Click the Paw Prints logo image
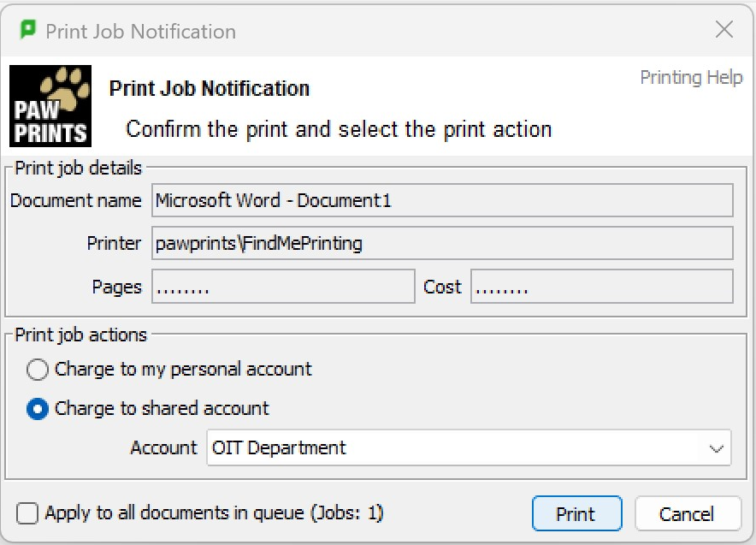Viewport: 756px width, 545px height. (50, 106)
